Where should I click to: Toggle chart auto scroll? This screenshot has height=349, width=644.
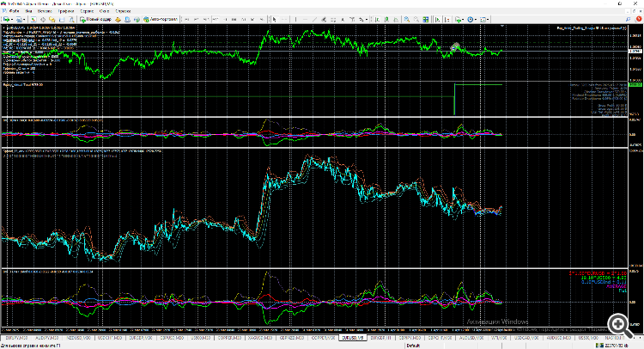coord(437,19)
